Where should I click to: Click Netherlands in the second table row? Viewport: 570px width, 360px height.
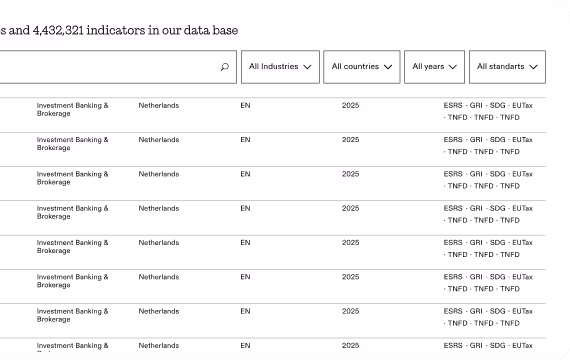pos(159,140)
